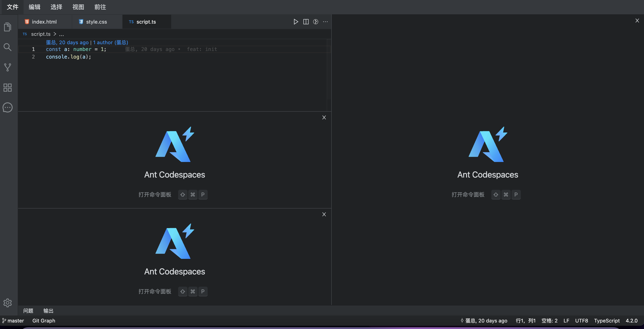
Task: Click Git Graph in status bar
Action: tap(44, 321)
